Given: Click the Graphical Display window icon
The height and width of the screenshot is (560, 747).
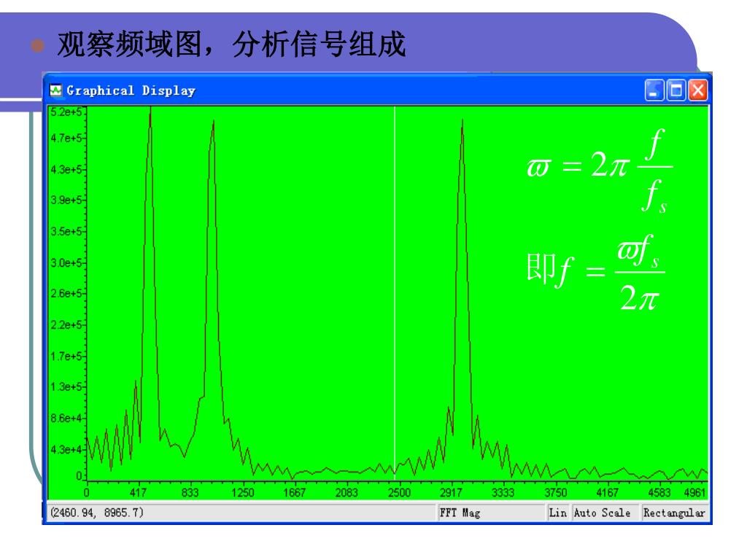Looking at the screenshot, I should click(55, 90).
